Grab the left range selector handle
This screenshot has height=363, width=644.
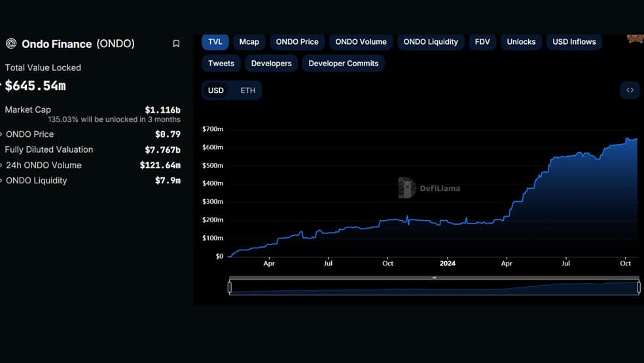[x=230, y=287]
